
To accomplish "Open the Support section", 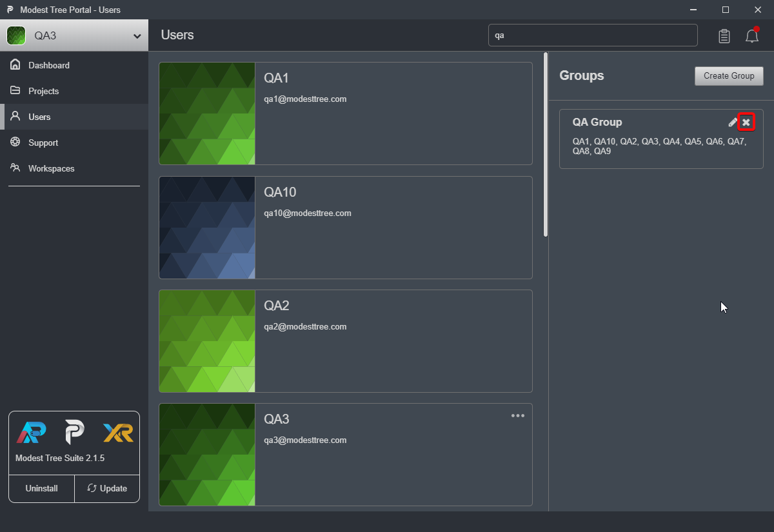I will [74, 143].
